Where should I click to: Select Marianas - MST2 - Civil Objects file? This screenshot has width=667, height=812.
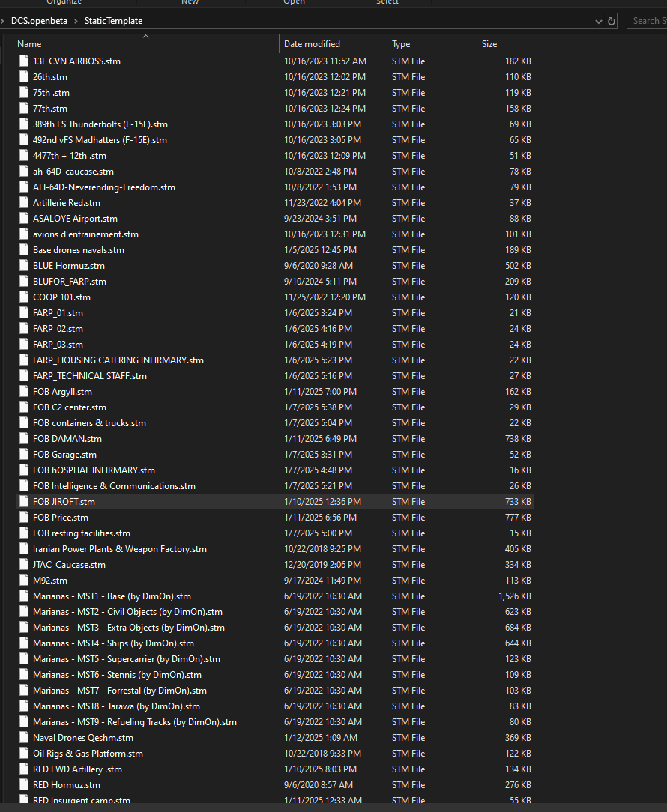pos(127,611)
